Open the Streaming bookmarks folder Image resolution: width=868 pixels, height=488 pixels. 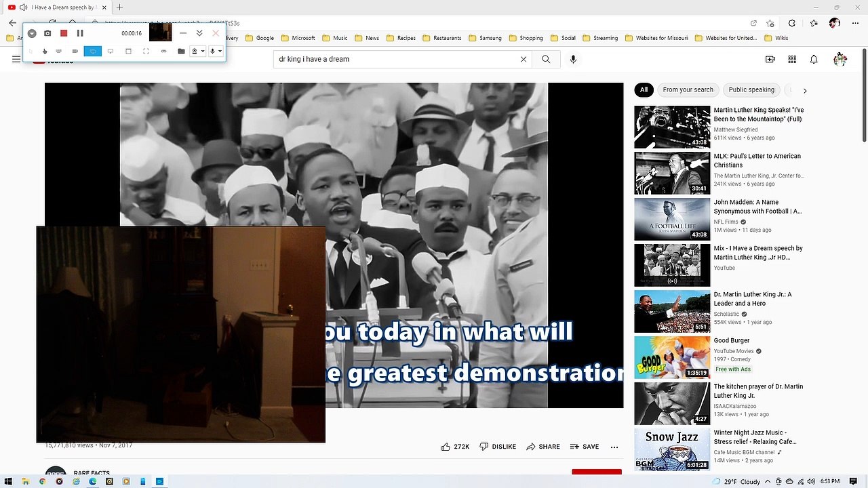click(600, 38)
